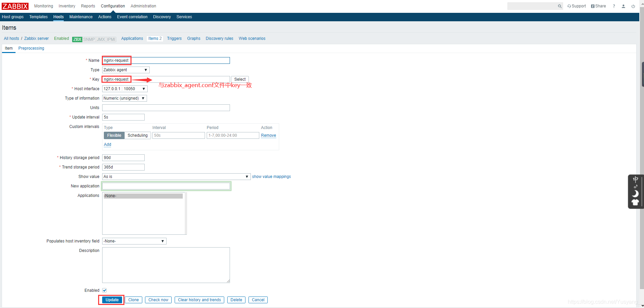Go to Hosts submenu
Viewport: 644px width, 308px height.
[x=58, y=17]
